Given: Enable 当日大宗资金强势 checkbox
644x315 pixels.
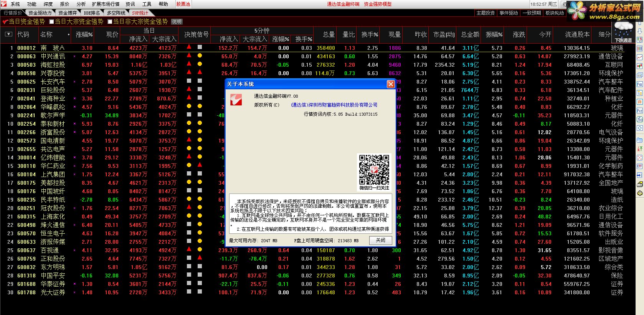Looking at the screenshot, I should pyautogui.click(x=51, y=22).
